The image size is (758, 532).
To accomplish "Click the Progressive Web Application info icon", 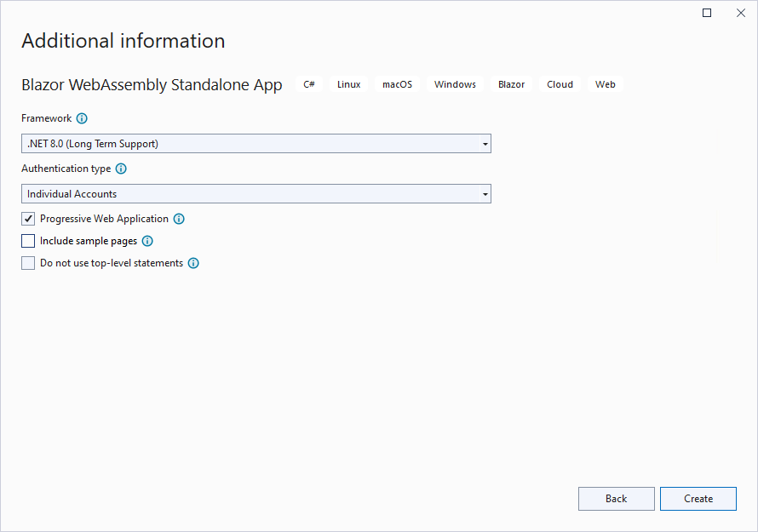I will coord(179,219).
